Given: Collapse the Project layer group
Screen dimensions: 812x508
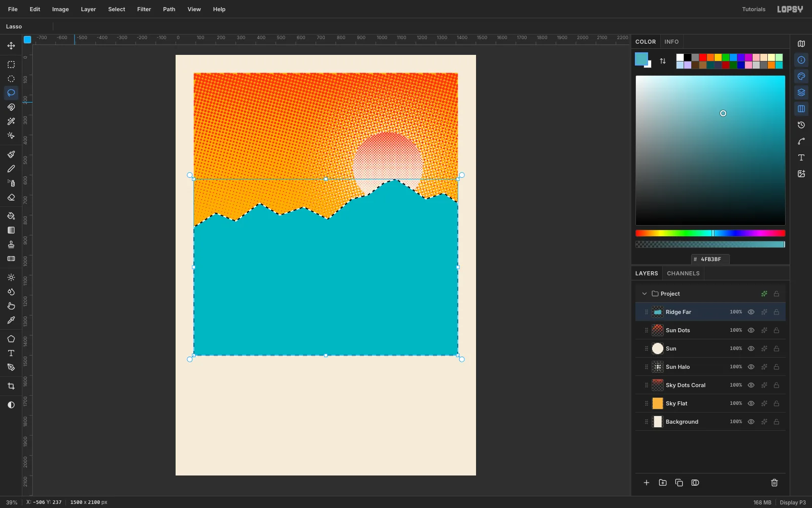Looking at the screenshot, I should click(x=645, y=294).
